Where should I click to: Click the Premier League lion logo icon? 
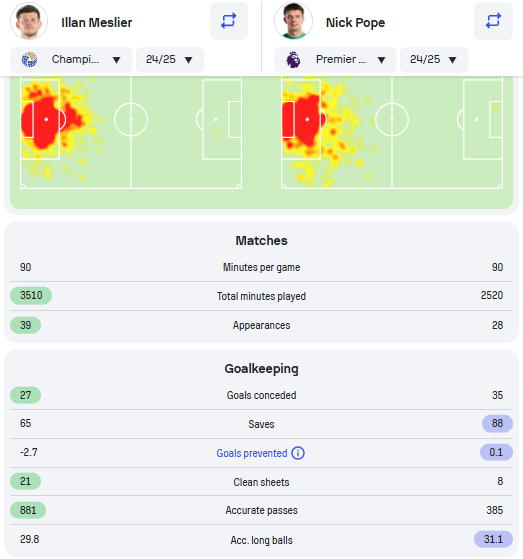pos(293,60)
